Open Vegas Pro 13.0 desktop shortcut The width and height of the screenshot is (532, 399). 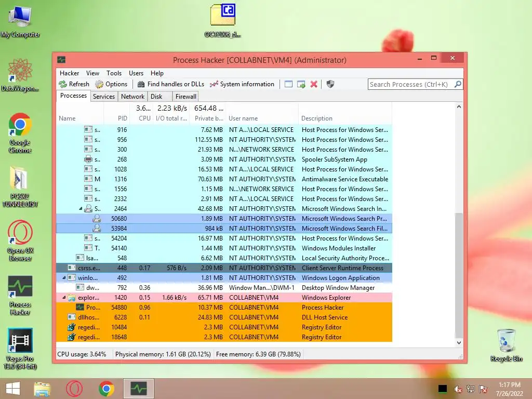(20, 349)
